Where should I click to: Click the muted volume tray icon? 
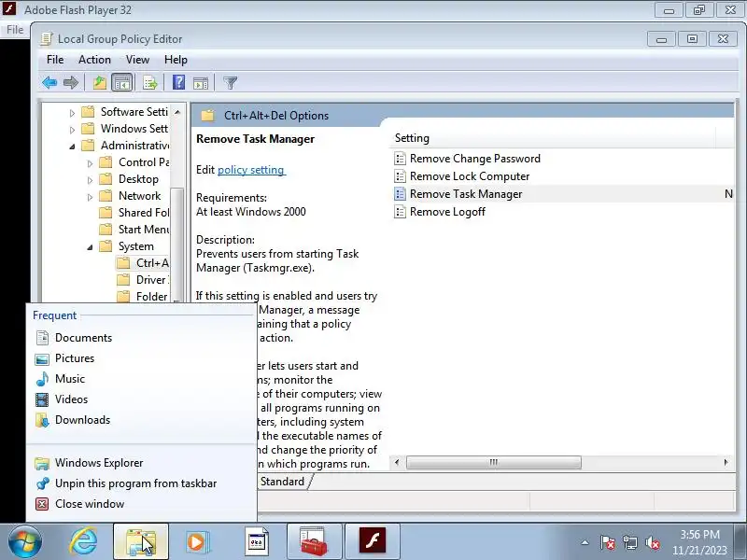[653, 542]
